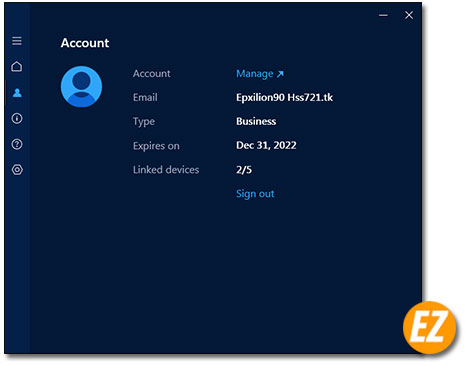Open the hamburger menu in sidebar
The height and width of the screenshot is (366, 468).
pyautogui.click(x=17, y=41)
